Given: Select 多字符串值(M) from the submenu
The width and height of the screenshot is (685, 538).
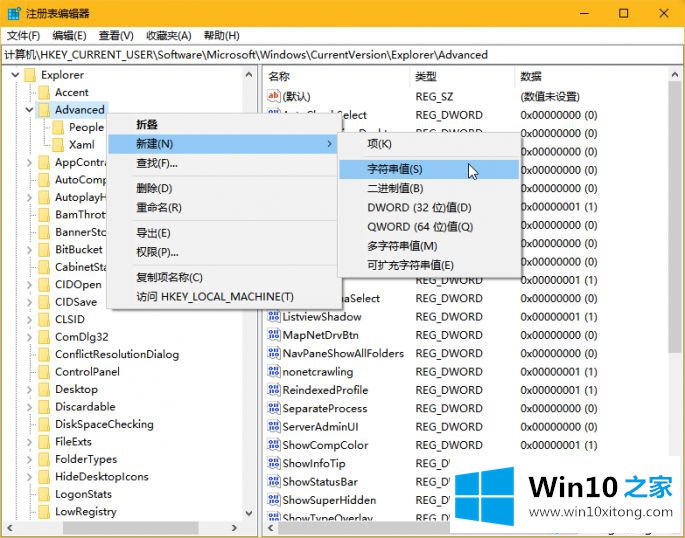Looking at the screenshot, I should 429,246.
